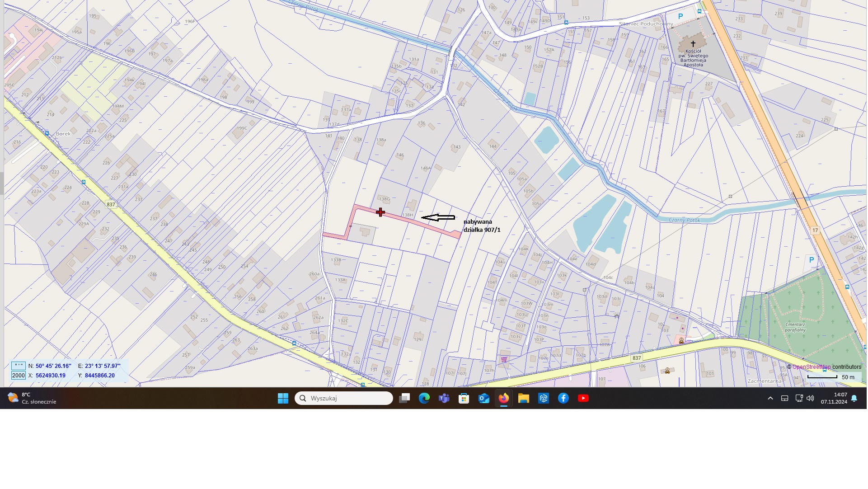Click the church icon of Kościół Bartłomieja
Image resolution: width=868 pixels, height=489 pixels.
[693, 44]
